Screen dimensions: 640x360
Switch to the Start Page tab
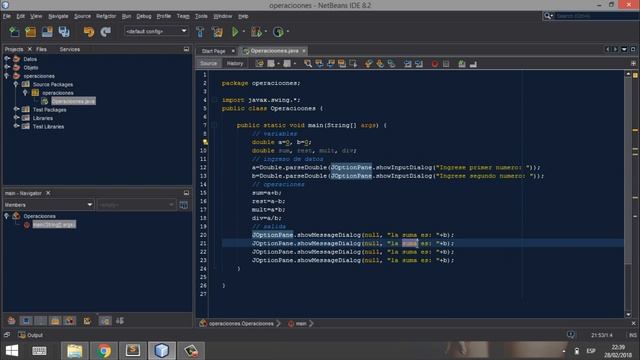click(x=213, y=51)
